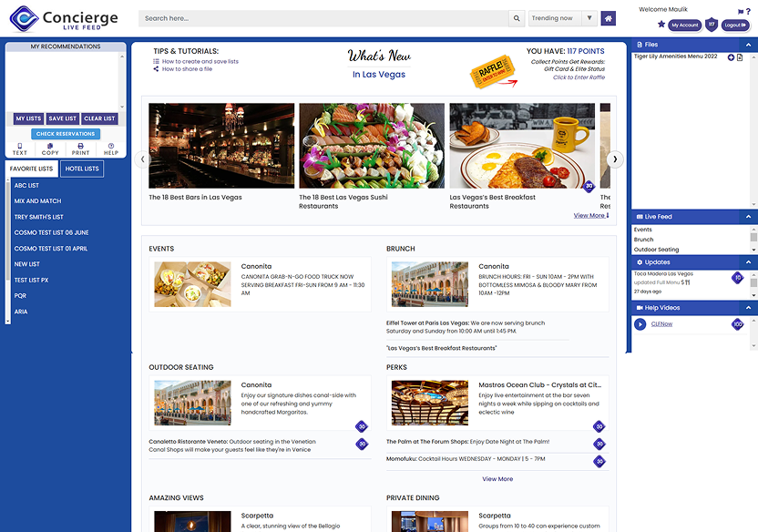Screen dimensions: 758x532
Task: Click points badge on breakfast restaurants image
Action: click(x=589, y=186)
